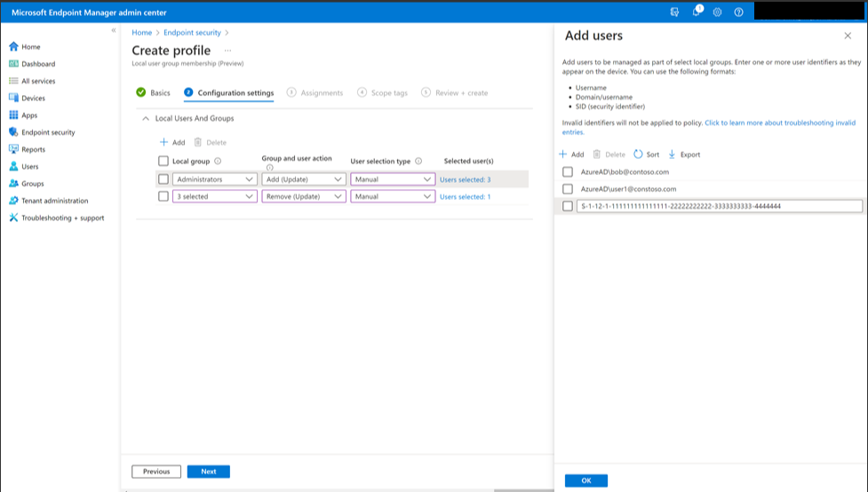Collapse Local Users And Groups section
868x492 pixels.
click(x=146, y=118)
